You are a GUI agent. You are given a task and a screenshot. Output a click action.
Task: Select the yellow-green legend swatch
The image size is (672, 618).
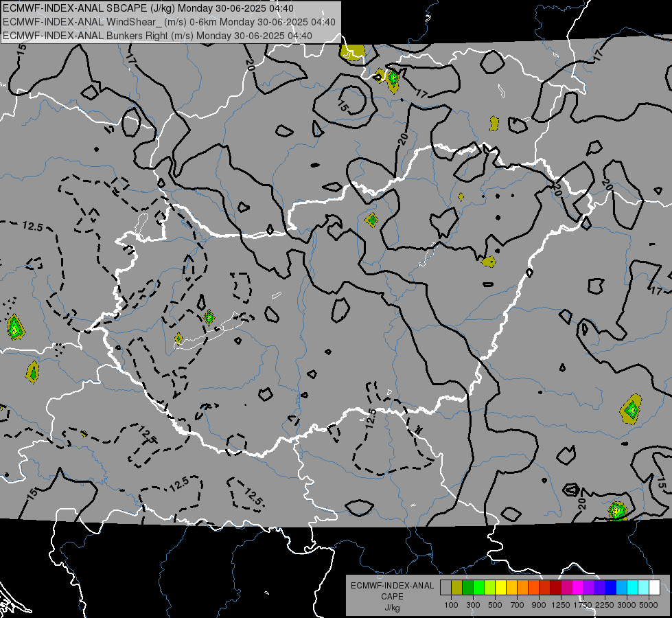[489, 587]
